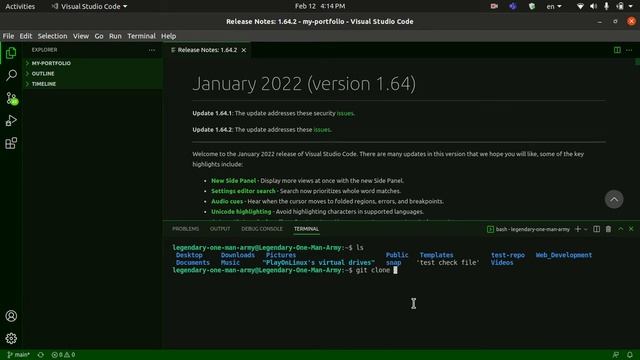Open security issues link for Update 1.64.1

point(345,113)
